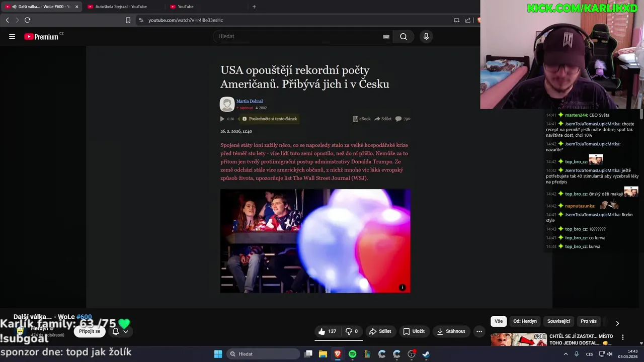Start voice search with microphone icon
The height and width of the screenshot is (362, 644).
click(426, 37)
